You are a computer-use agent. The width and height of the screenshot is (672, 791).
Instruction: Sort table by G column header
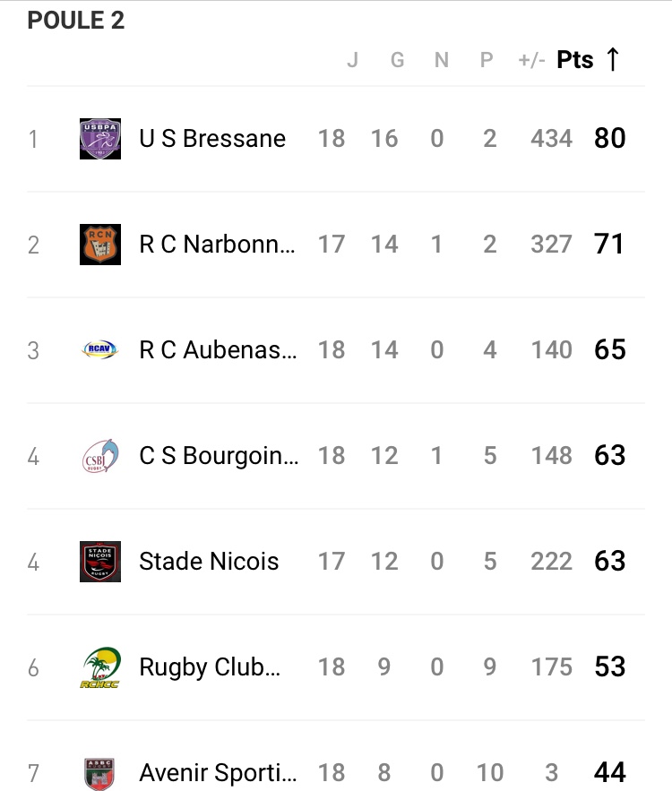click(397, 61)
